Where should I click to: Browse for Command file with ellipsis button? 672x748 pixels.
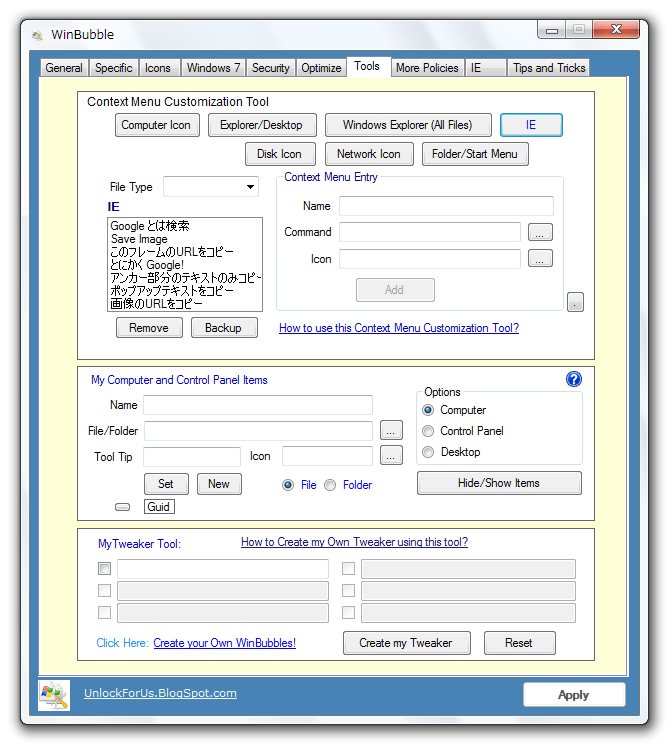click(x=540, y=232)
